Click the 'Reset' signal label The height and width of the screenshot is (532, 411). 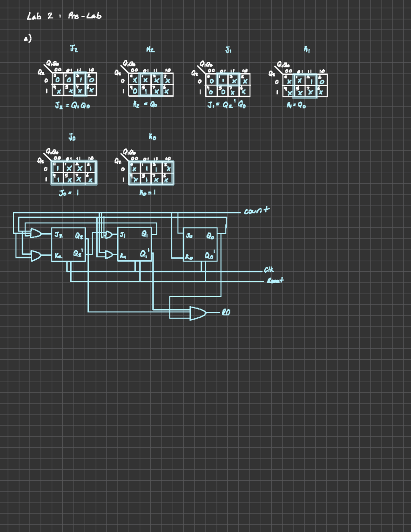tap(275, 281)
